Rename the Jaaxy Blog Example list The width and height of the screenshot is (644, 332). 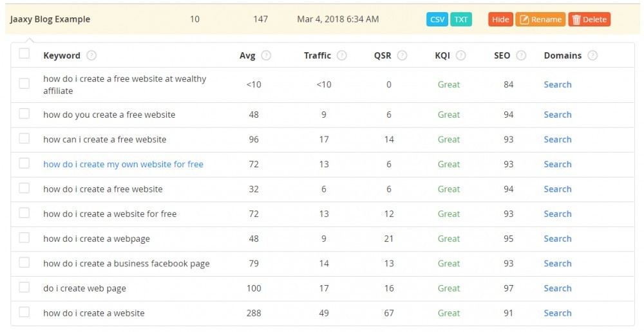[540, 19]
